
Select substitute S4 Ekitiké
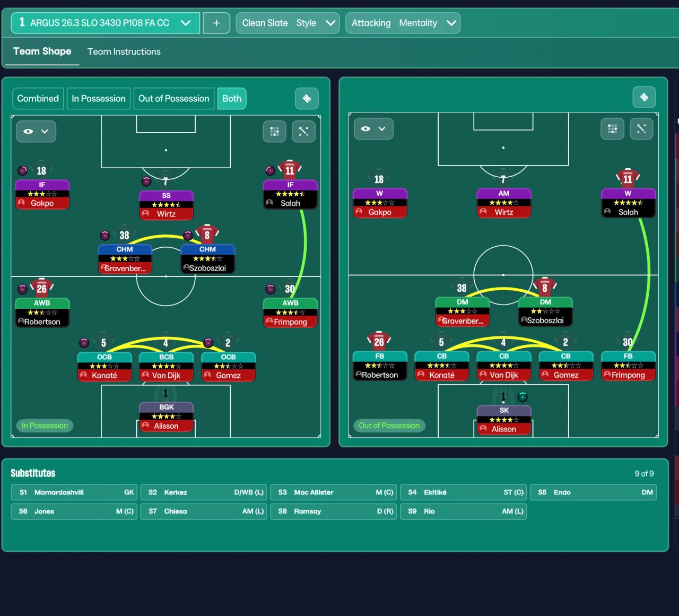464,492
